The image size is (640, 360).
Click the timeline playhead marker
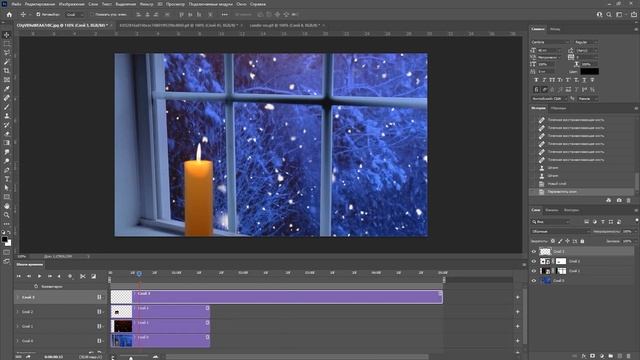pyautogui.click(x=139, y=273)
